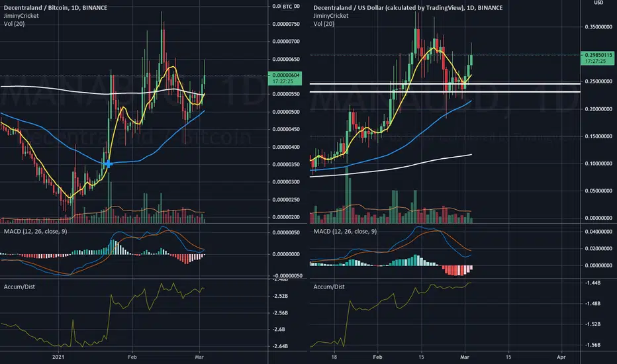This screenshot has width=617, height=364.
Task: Click Accum/Dist label on Bitcoin chart
Action: point(19,287)
